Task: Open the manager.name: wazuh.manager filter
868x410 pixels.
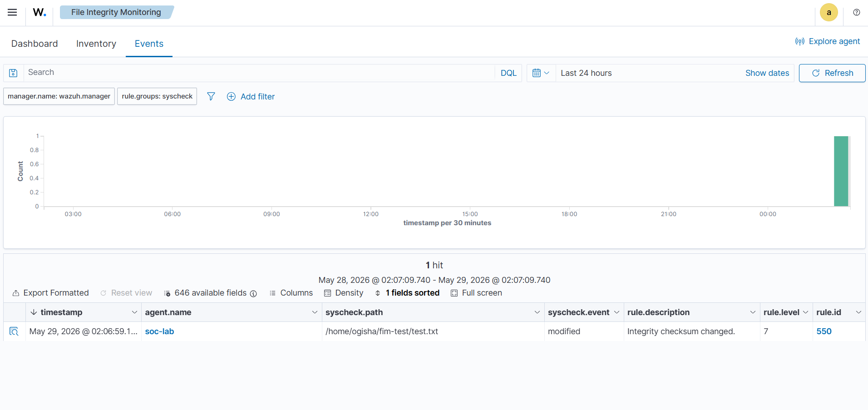Action: click(x=59, y=96)
